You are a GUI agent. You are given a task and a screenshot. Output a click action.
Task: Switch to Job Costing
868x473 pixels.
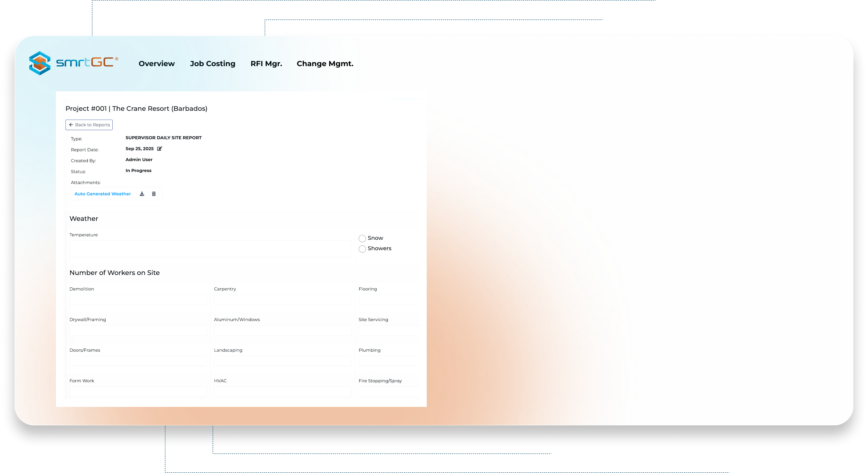tap(213, 63)
